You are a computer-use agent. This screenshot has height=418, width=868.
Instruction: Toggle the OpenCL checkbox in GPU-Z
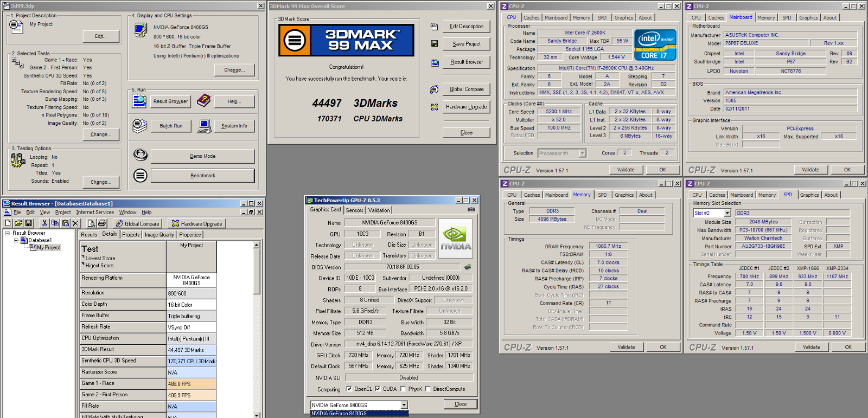tap(349, 389)
